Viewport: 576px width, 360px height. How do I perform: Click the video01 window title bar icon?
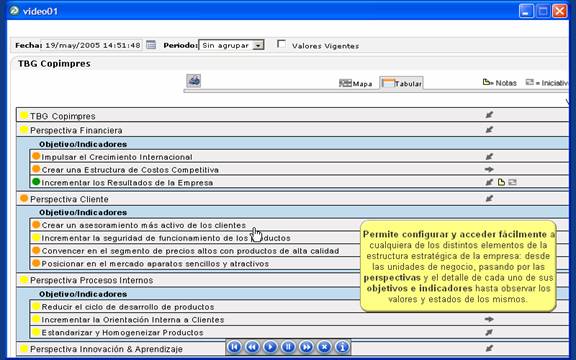(x=14, y=11)
